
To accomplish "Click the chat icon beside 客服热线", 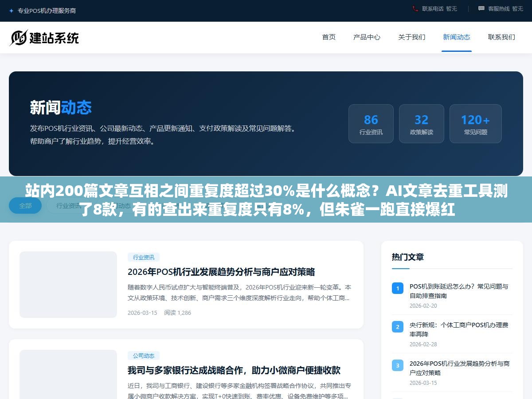I will point(481,8).
